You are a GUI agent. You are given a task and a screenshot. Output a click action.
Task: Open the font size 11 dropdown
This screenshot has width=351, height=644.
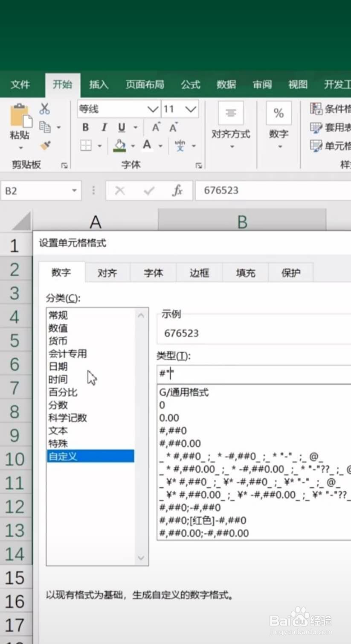tap(191, 109)
